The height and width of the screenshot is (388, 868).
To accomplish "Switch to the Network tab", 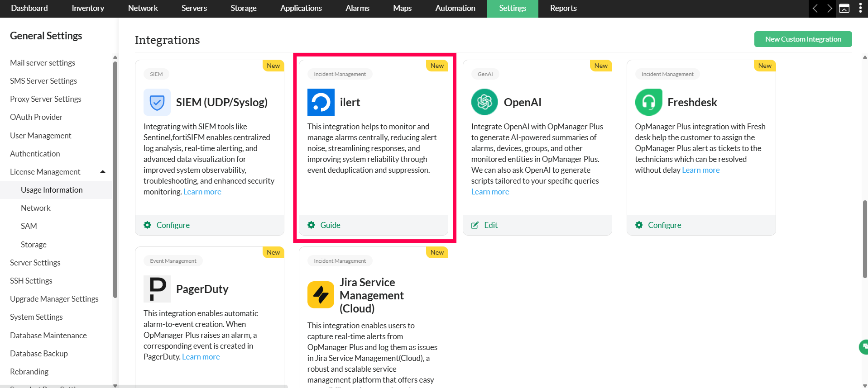I will pyautogui.click(x=143, y=8).
